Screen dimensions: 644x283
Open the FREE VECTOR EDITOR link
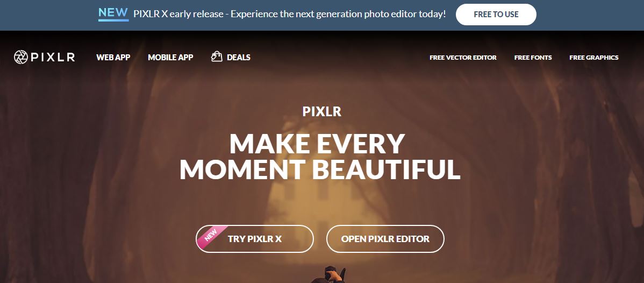click(x=463, y=58)
